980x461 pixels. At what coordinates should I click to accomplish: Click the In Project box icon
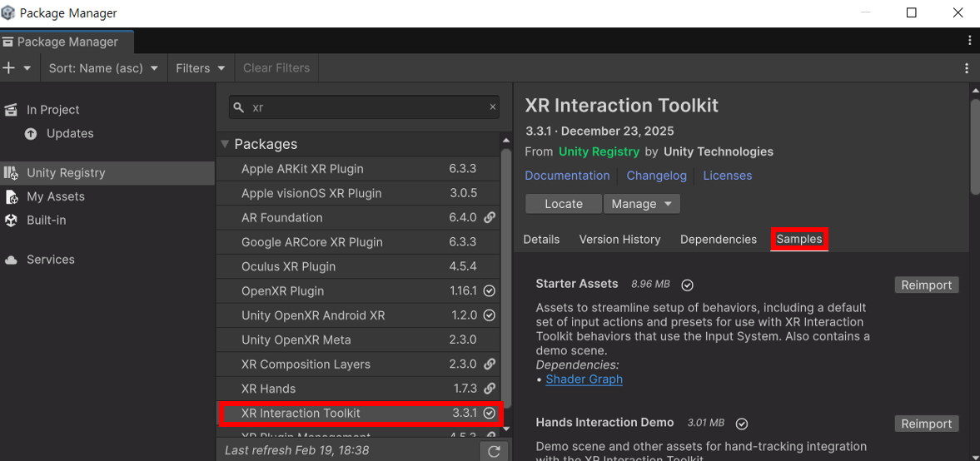click(x=11, y=110)
